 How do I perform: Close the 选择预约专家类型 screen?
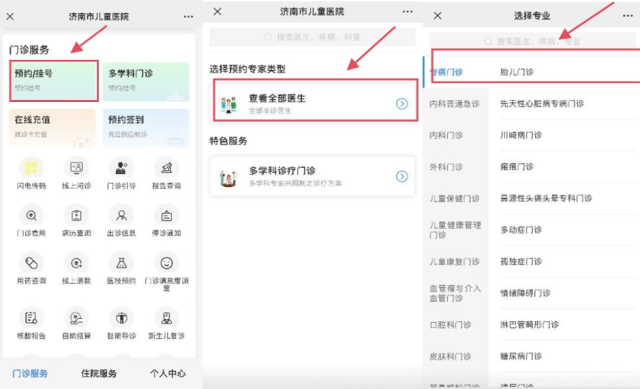(x=218, y=12)
